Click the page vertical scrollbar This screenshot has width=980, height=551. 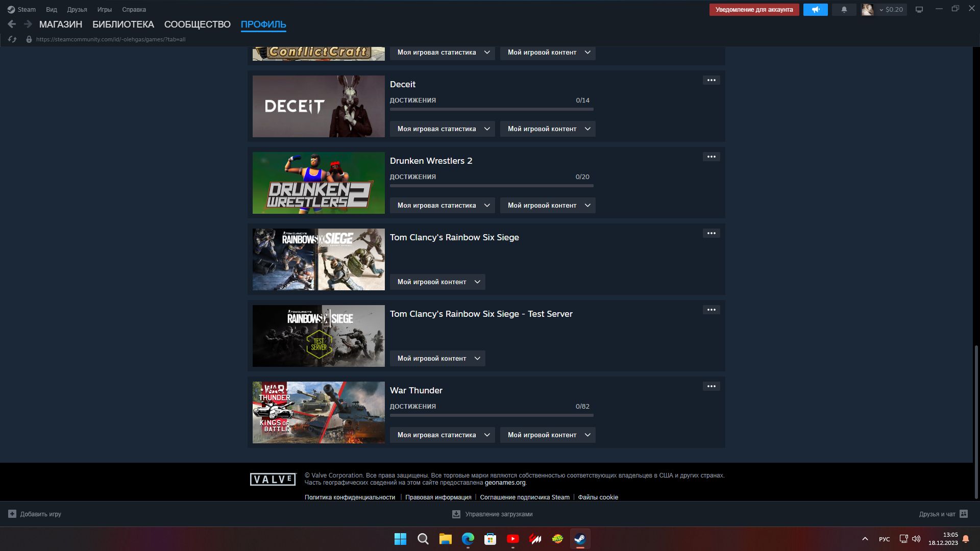point(976,422)
